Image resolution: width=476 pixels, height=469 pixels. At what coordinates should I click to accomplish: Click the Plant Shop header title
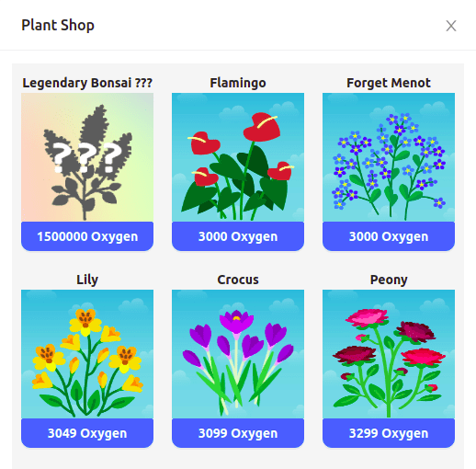point(58,26)
